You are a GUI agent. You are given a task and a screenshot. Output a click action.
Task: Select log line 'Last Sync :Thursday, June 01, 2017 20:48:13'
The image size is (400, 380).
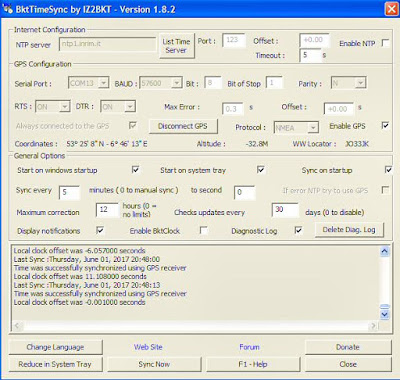pos(87,285)
